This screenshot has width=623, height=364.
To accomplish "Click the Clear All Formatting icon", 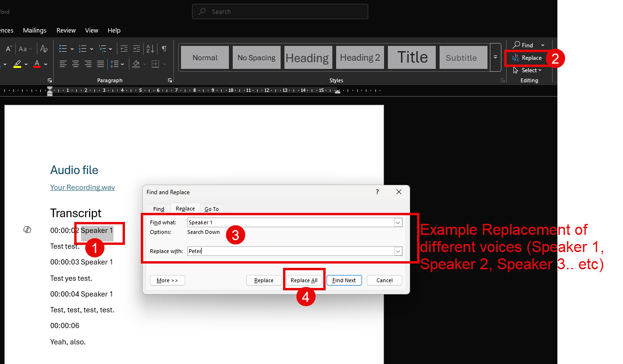I will click(x=44, y=49).
